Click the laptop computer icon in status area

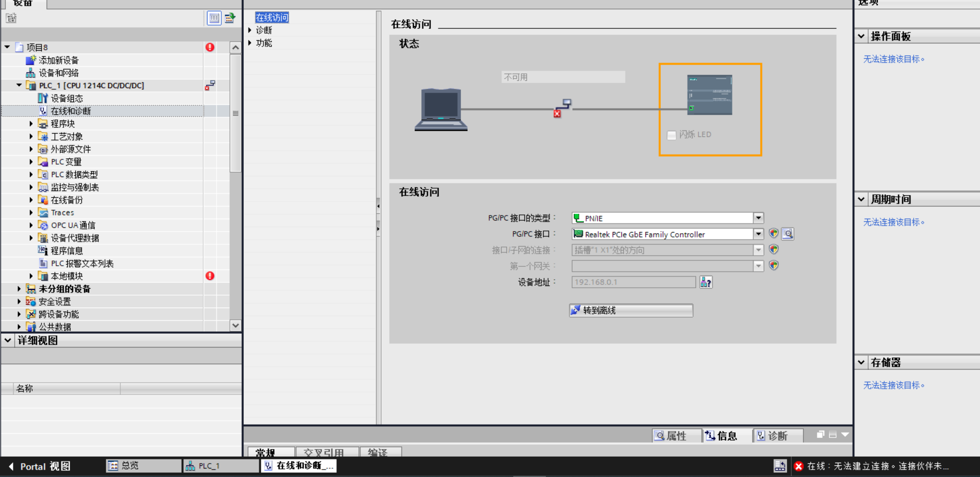pyautogui.click(x=441, y=110)
